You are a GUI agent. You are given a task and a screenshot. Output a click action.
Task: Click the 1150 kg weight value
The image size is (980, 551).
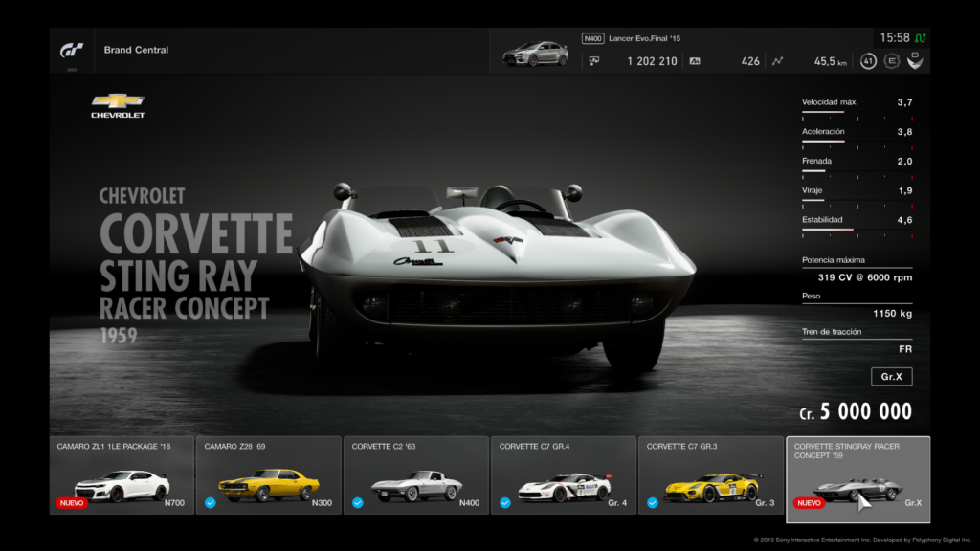click(x=893, y=314)
